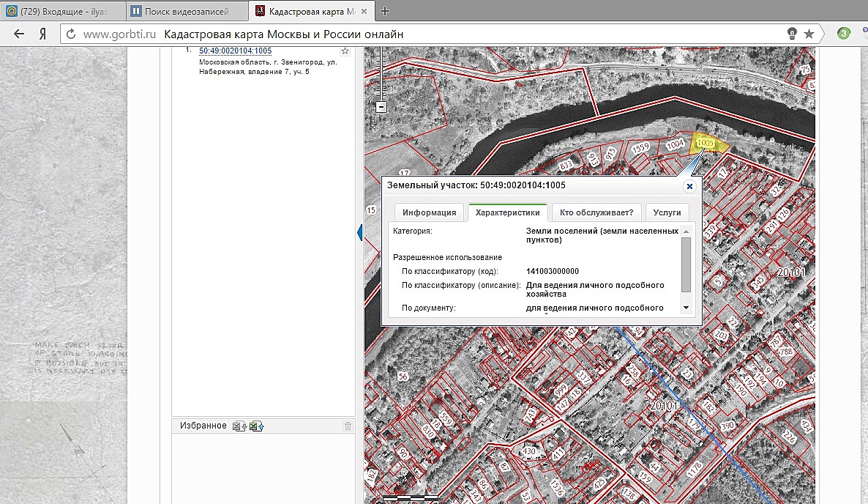Image resolution: width=868 pixels, height=504 pixels.
Task: Click the map zoom out minus button
Action: tap(381, 107)
